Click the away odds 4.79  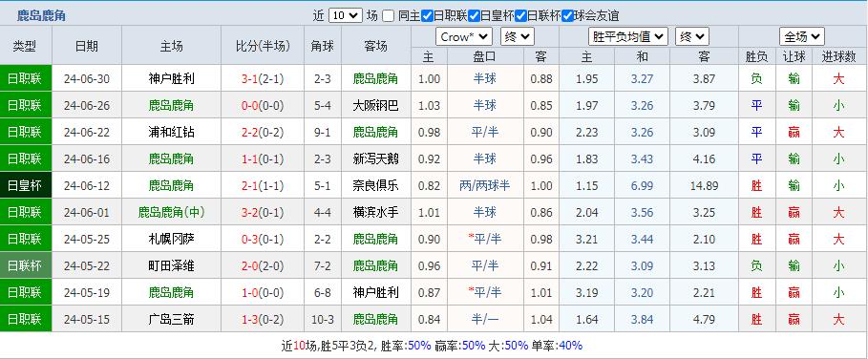[x=704, y=319]
